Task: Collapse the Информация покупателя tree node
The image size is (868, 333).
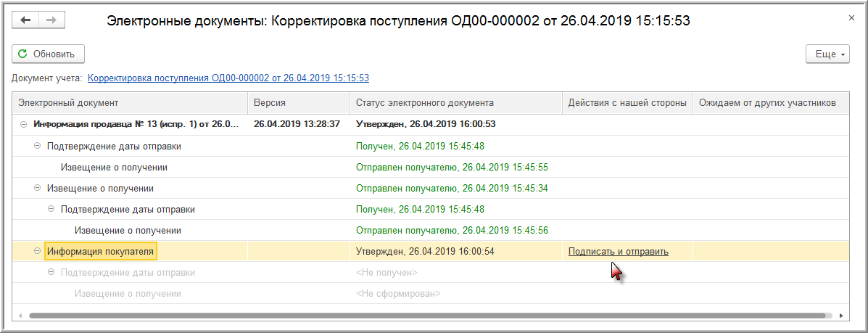Action: 38,252
